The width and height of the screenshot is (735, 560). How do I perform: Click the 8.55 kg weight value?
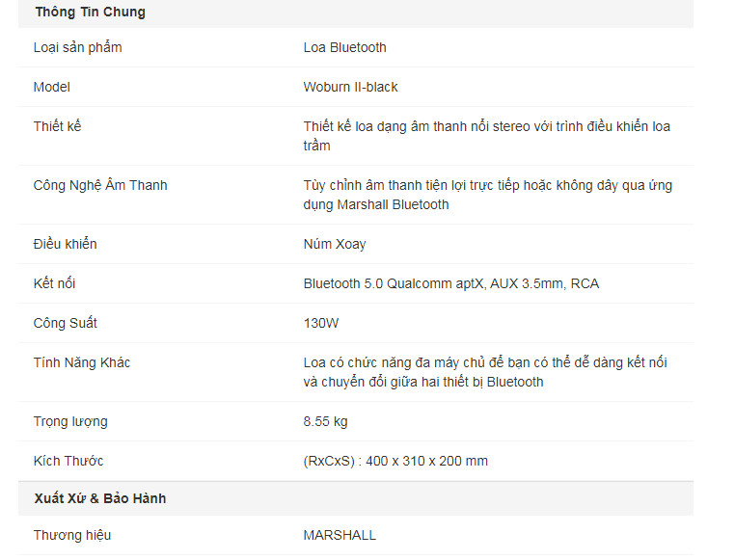325,421
